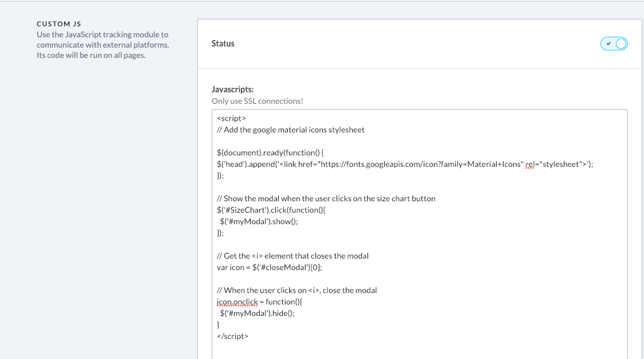The image size is (644, 359).
Task: Click the "Javascripts:" field label
Action: (x=232, y=89)
